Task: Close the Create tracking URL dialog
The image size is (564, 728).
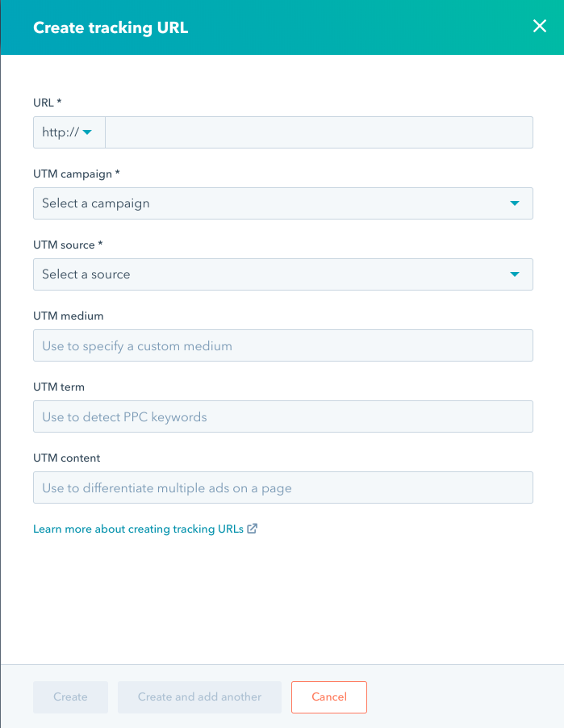Action: (539, 25)
